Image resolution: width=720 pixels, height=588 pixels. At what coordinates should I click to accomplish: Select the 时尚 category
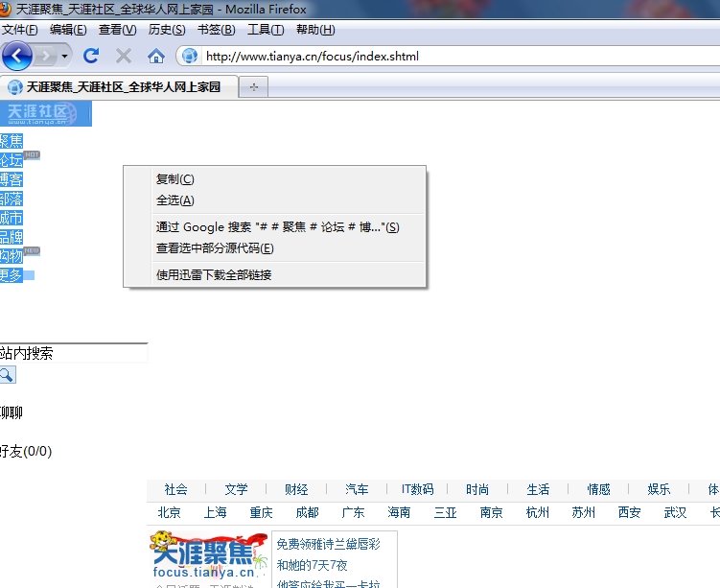pyautogui.click(x=477, y=489)
